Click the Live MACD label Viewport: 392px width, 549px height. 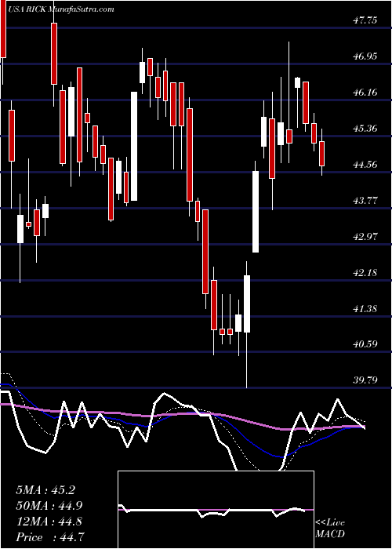point(330,529)
